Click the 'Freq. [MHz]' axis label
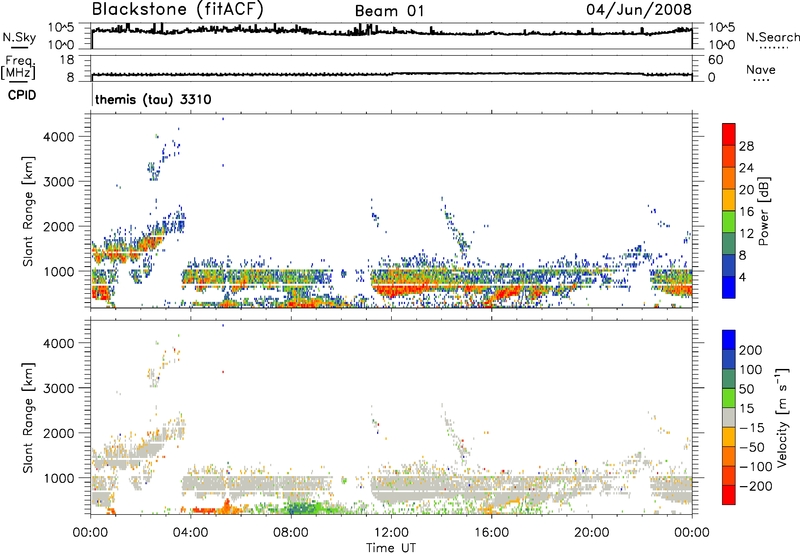This screenshot has height=554, width=800. 18,67
